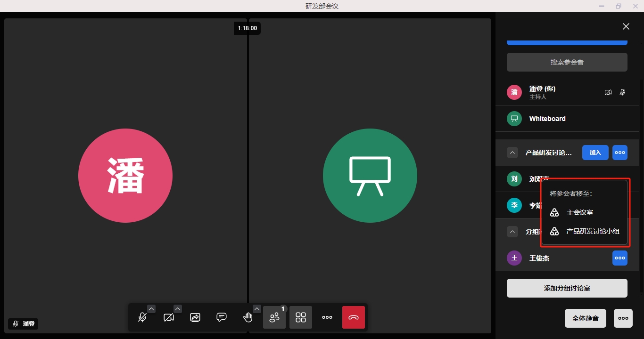The image size is (644, 339).
Task: Open the more options button beside 王俊杰
Action: (620, 258)
